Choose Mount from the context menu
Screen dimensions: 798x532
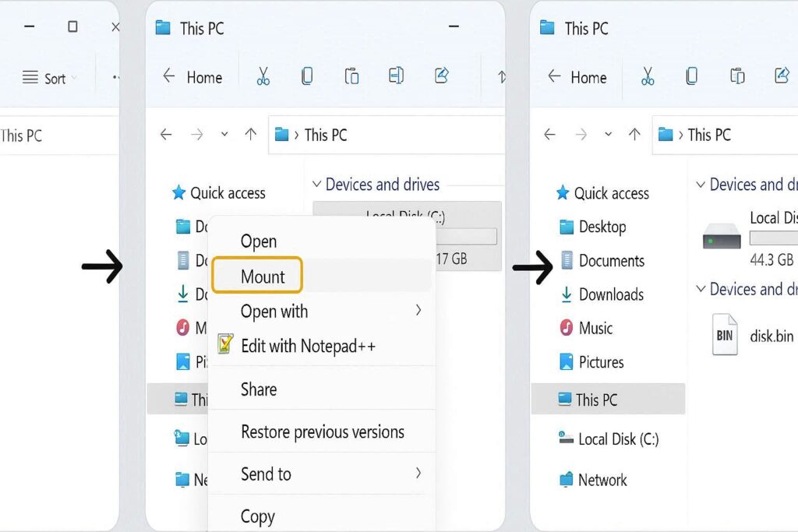[263, 277]
